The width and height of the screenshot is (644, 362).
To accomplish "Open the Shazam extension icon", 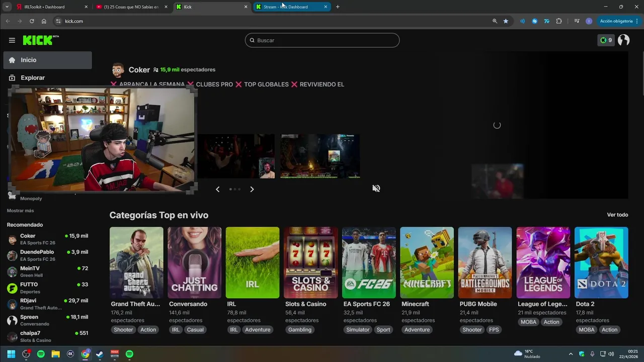I will pyautogui.click(x=534, y=21).
